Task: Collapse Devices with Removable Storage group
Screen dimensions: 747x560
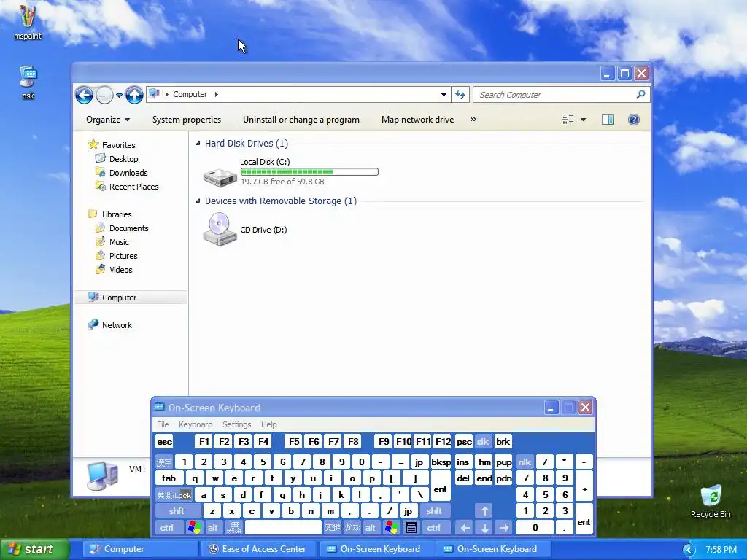Action: coord(198,201)
